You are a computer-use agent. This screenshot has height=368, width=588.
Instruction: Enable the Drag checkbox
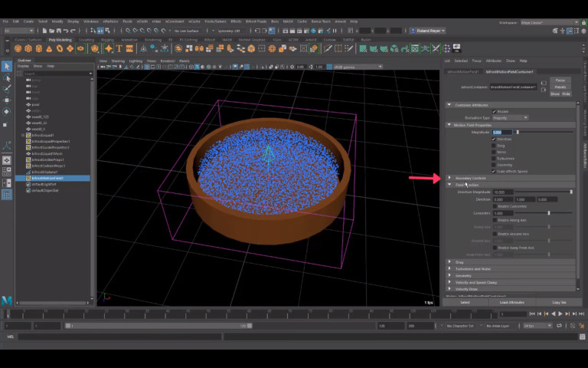(x=494, y=146)
